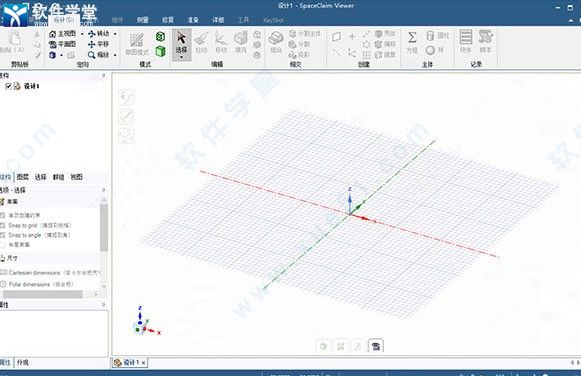This screenshot has width=581, height=376.
Task: Activate the Zoom magnifier tool
Action: click(92, 55)
